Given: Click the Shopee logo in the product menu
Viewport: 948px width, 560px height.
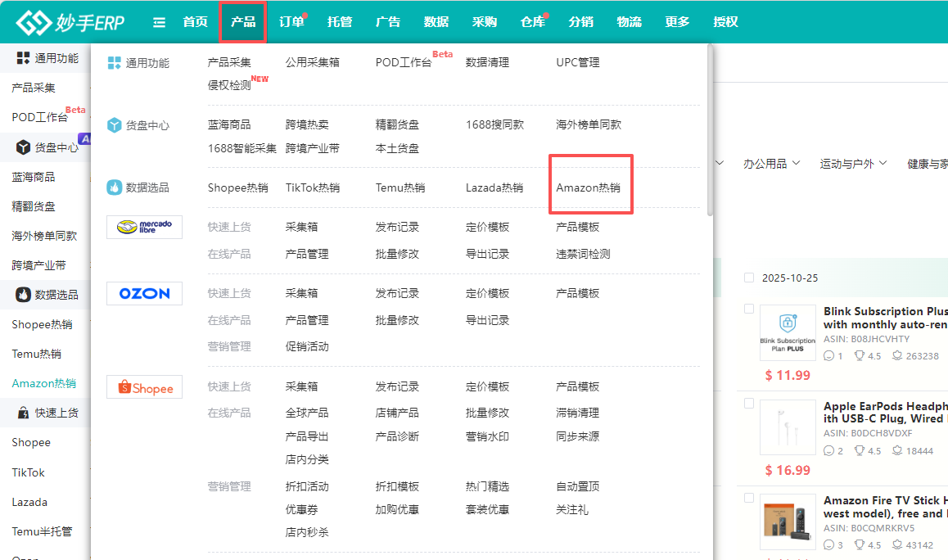Looking at the screenshot, I should pyautogui.click(x=144, y=386).
